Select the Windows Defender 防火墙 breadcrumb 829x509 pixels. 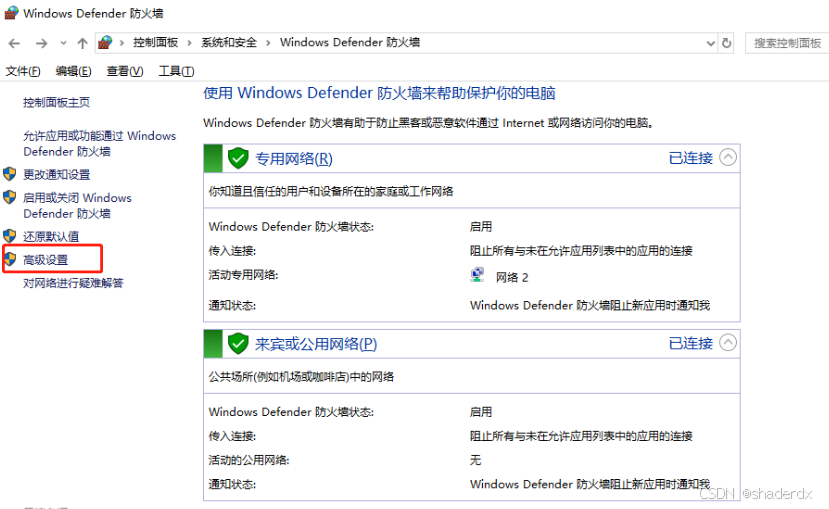350,42
